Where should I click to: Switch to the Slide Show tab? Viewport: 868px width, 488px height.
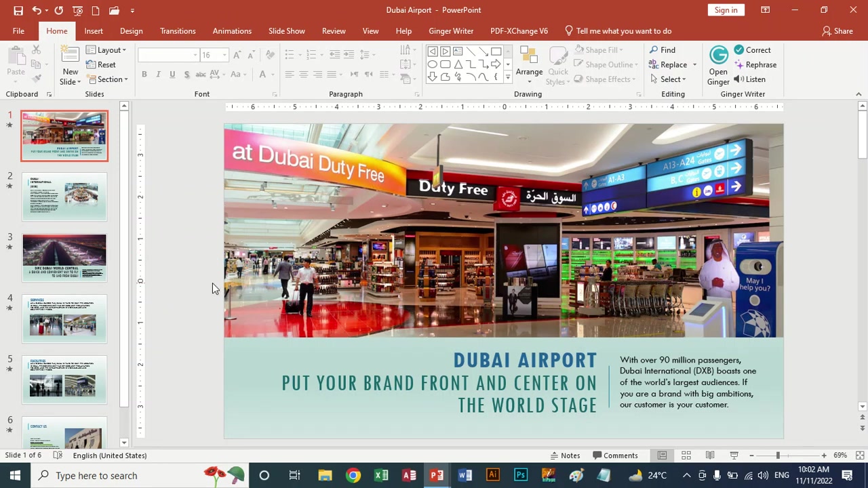click(286, 31)
